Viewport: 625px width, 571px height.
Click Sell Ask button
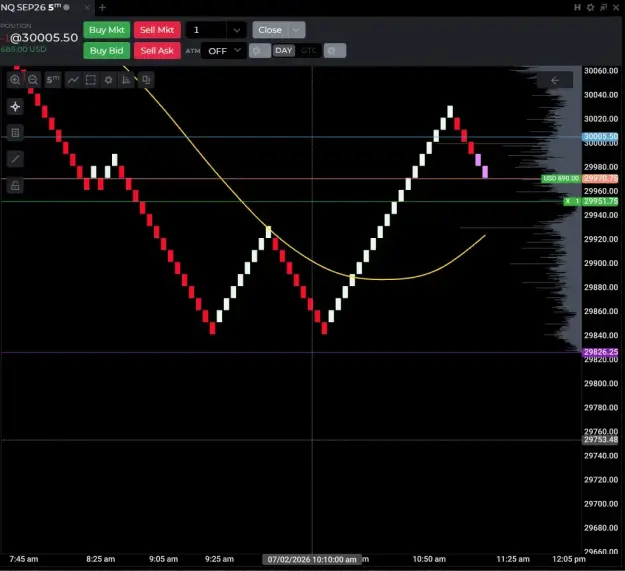pos(157,51)
